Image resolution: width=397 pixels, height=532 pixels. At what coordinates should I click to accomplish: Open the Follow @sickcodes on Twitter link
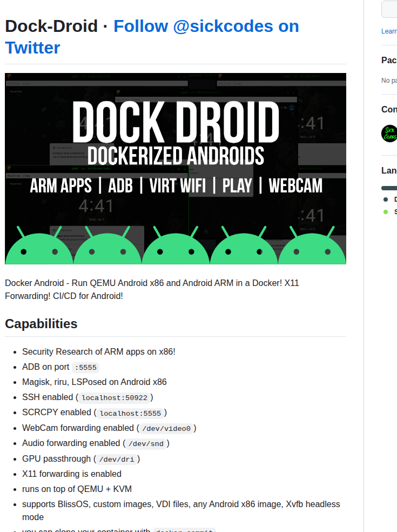pos(152,37)
